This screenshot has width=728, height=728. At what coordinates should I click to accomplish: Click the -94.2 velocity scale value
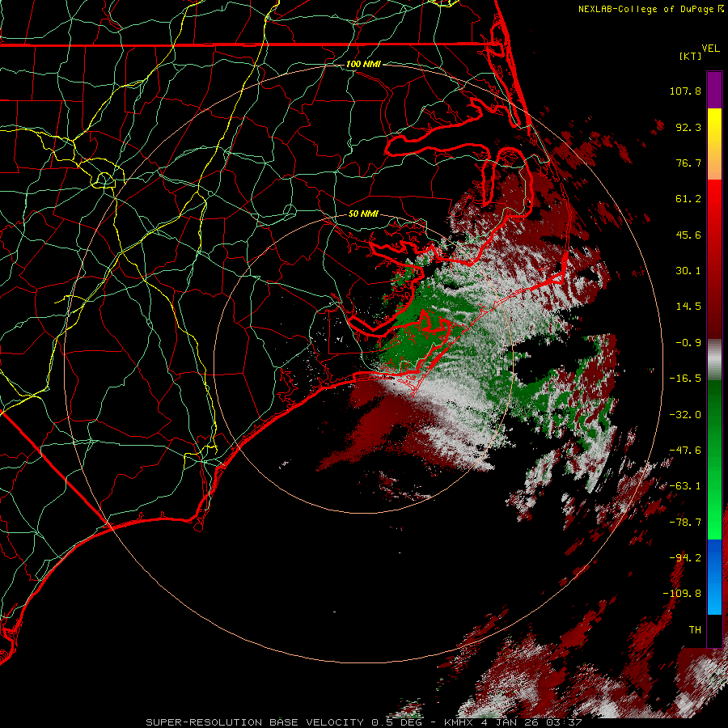click(685, 558)
